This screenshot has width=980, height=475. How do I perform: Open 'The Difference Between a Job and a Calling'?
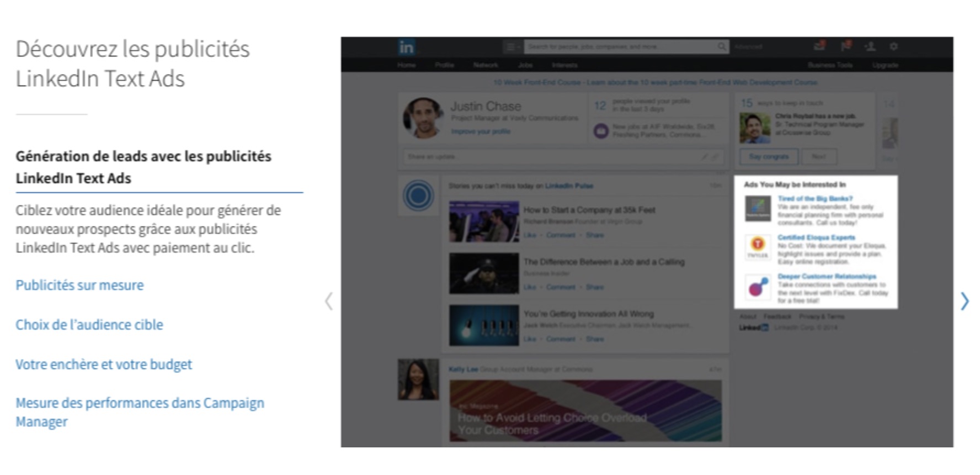pyautogui.click(x=604, y=262)
